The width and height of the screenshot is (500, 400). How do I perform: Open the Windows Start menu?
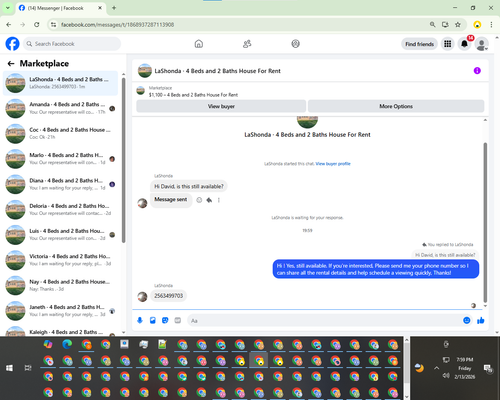tap(9, 368)
